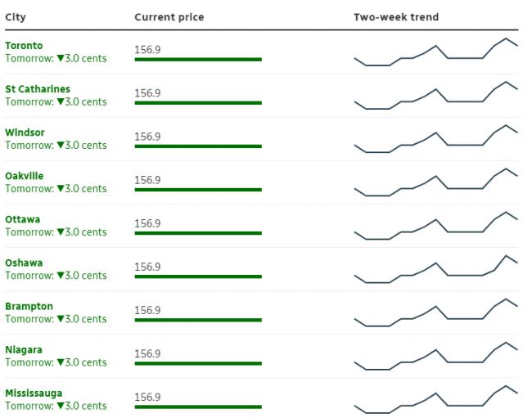Select the Ottawa city name
Image resolution: width=532 pixels, height=418 pixels.
(22, 219)
